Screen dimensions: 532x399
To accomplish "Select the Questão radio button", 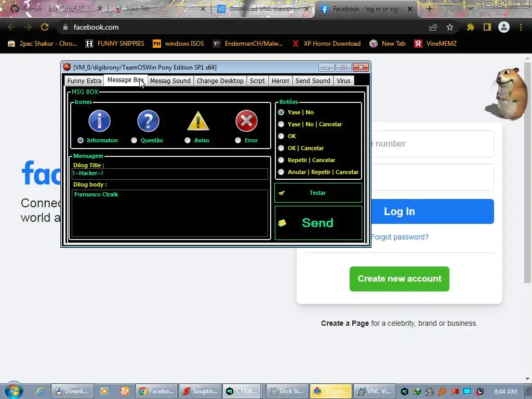I will (x=134, y=140).
